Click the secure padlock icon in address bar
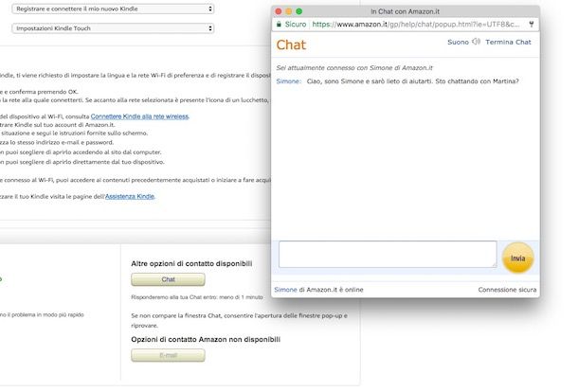 click(x=279, y=25)
